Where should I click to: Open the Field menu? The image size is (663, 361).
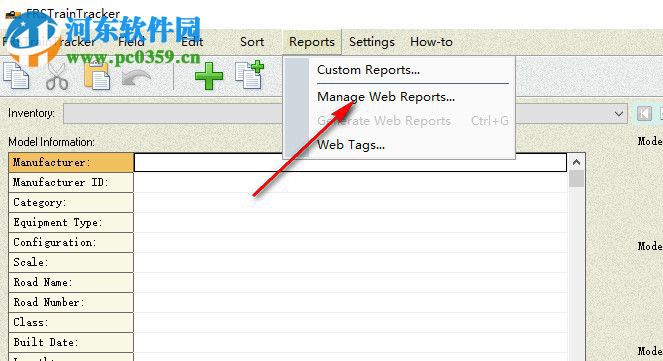132,42
